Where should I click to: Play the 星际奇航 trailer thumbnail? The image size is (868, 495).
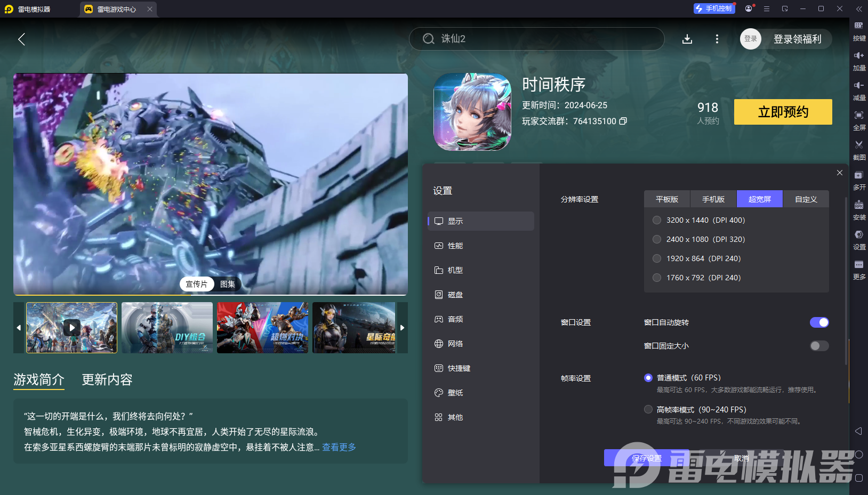click(x=354, y=327)
